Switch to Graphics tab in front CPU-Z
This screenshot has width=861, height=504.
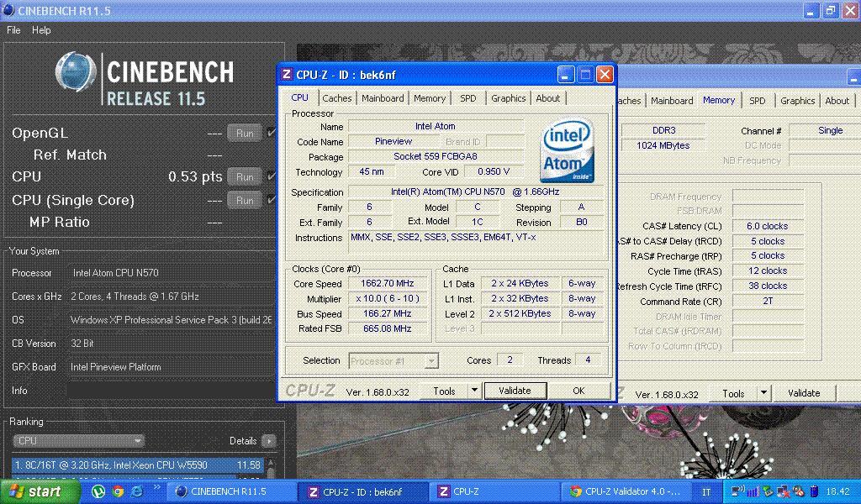508,98
